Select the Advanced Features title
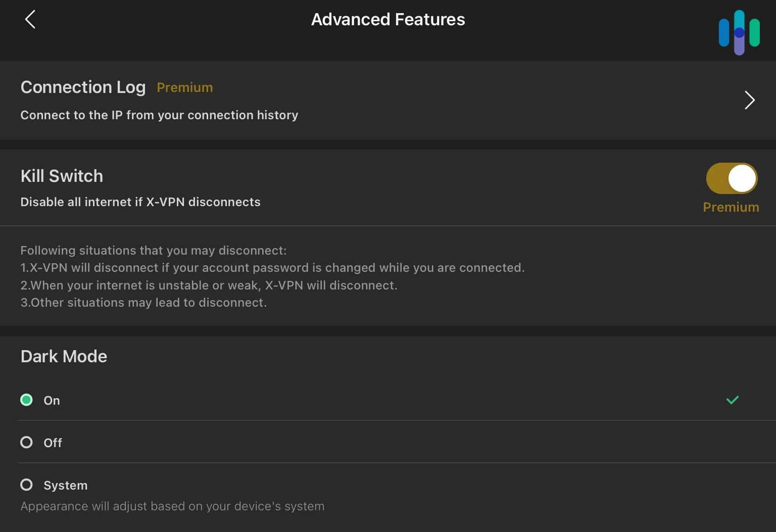The height and width of the screenshot is (532, 776). [x=388, y=19]
